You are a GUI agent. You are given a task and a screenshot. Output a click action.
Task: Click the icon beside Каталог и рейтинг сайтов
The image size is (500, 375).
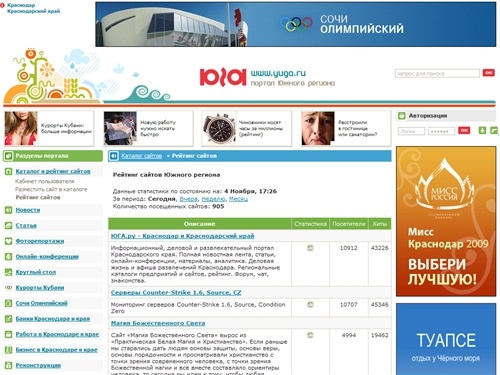8,171
